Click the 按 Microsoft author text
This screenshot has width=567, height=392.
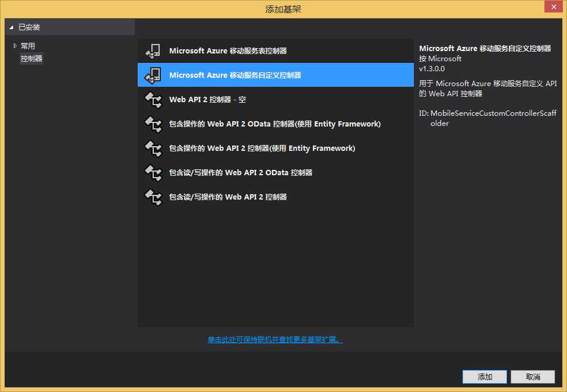(x=441, y=59)
